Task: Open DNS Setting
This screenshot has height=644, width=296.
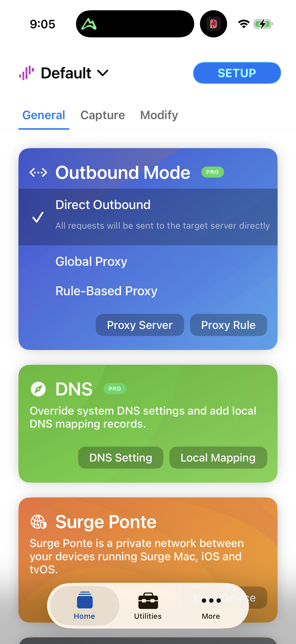Action: coord(121,458)
